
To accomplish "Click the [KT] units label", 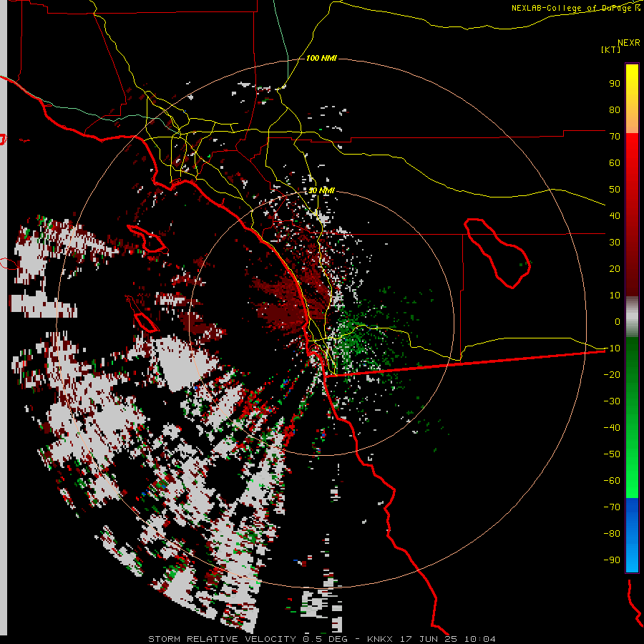I will point(611,49).
